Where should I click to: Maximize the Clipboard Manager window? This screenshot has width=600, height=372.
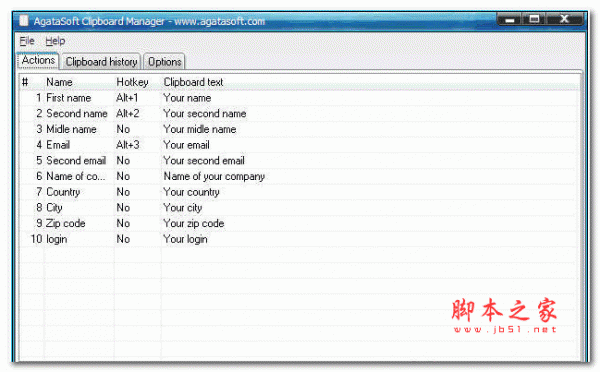pos(534,19)
